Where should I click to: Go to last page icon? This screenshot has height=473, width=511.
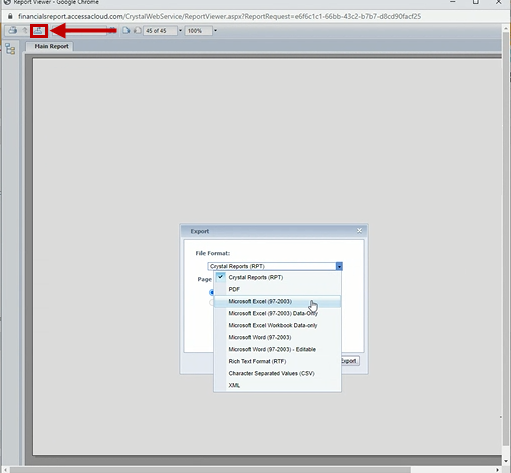(137, 30)
